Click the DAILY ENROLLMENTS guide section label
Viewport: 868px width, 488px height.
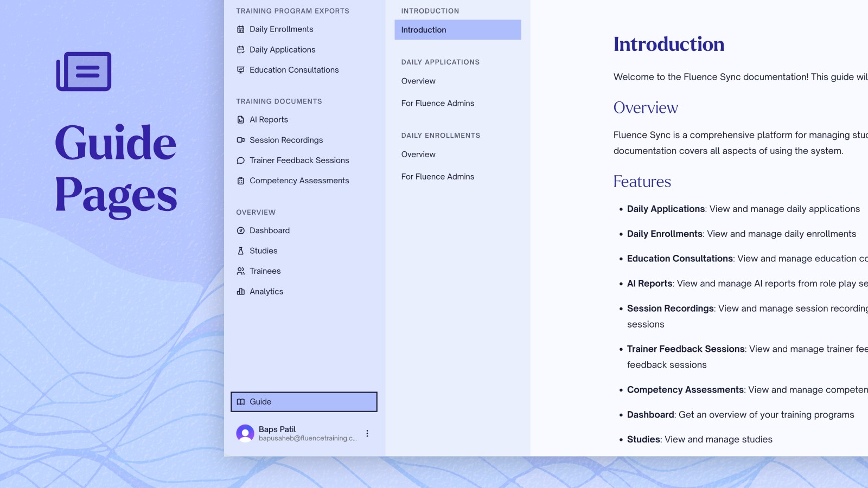coord(441,136)
